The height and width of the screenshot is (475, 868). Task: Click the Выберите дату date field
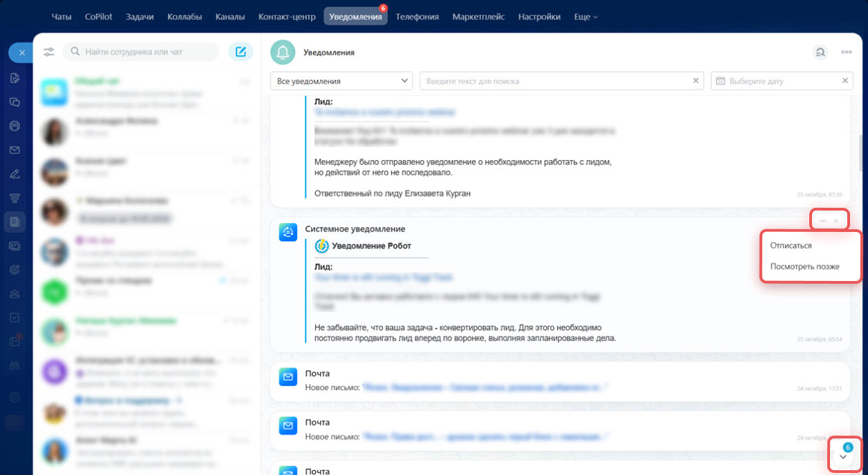point(777,81)
